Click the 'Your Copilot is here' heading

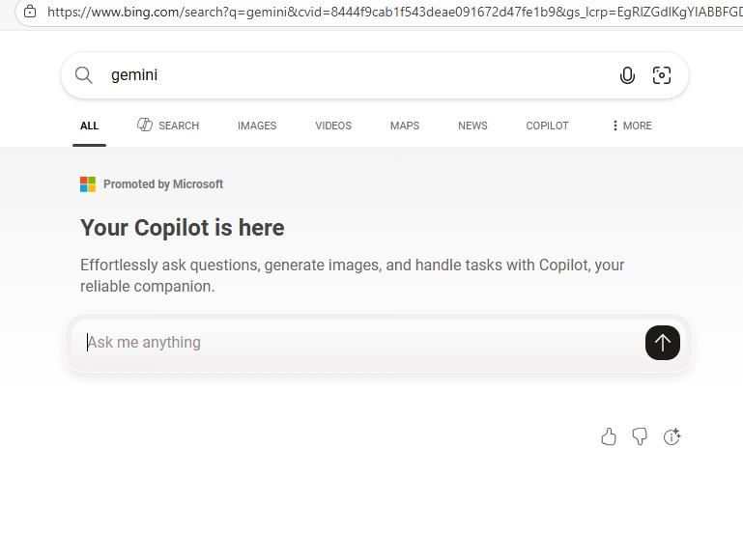[183, 228]
